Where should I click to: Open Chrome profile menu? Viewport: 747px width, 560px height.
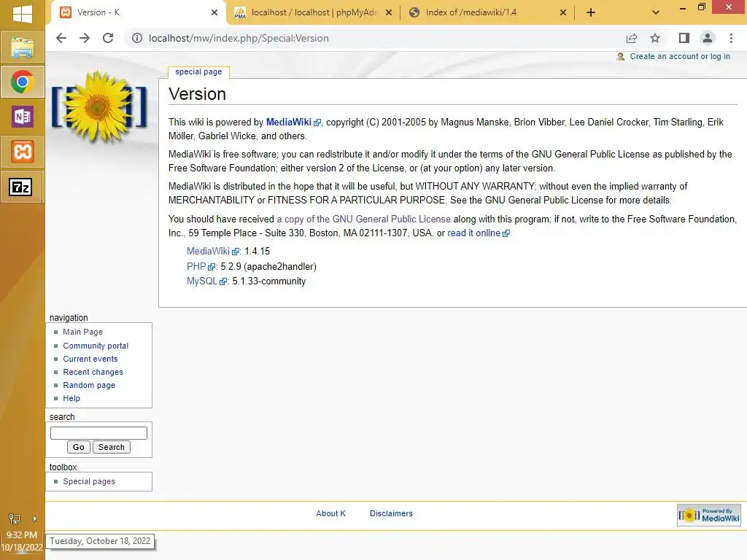tap(708, 38)
